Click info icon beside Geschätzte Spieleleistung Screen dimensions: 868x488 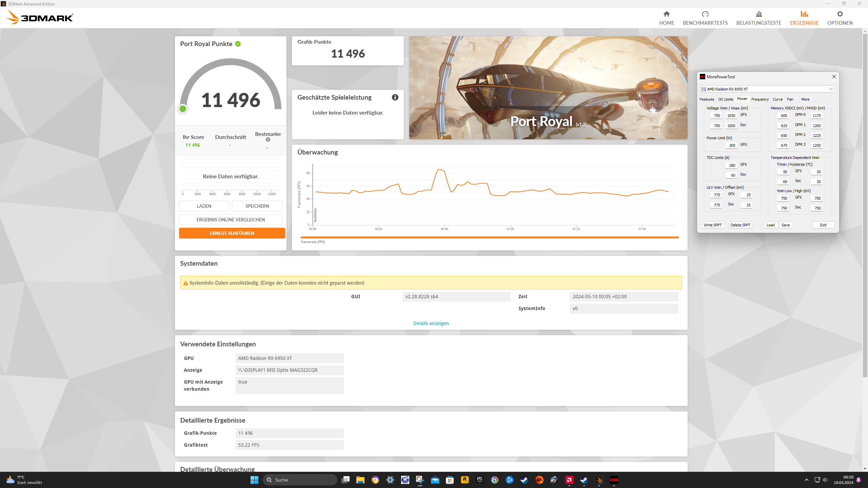click(x=395, y=97)
